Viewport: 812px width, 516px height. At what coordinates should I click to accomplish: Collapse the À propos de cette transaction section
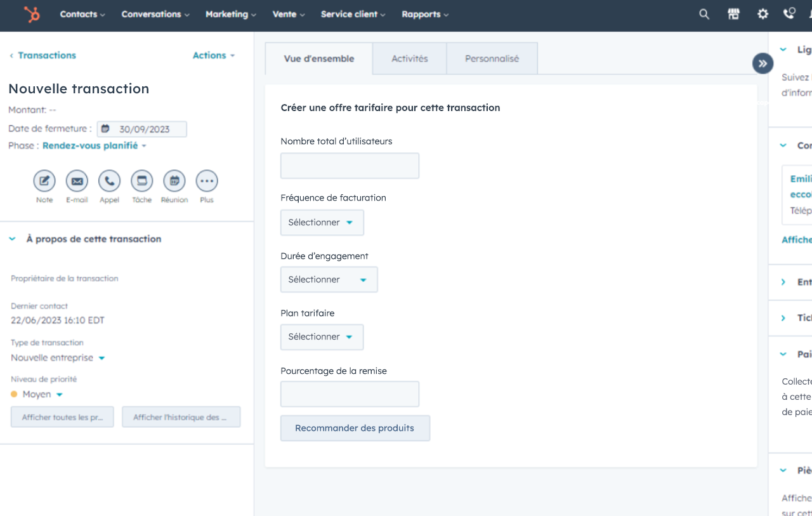(x=12, y=239)
